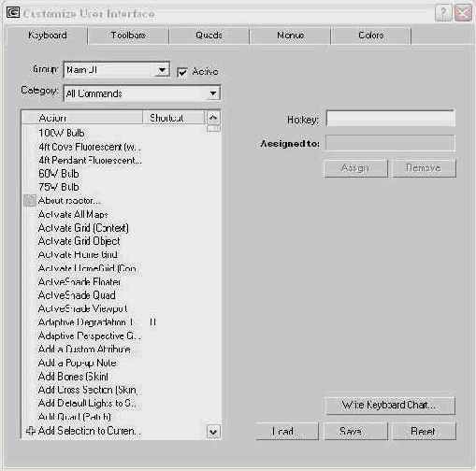476x471 pixels.
Task: Select ActiveShade Quad action
Action: (77, 295)
